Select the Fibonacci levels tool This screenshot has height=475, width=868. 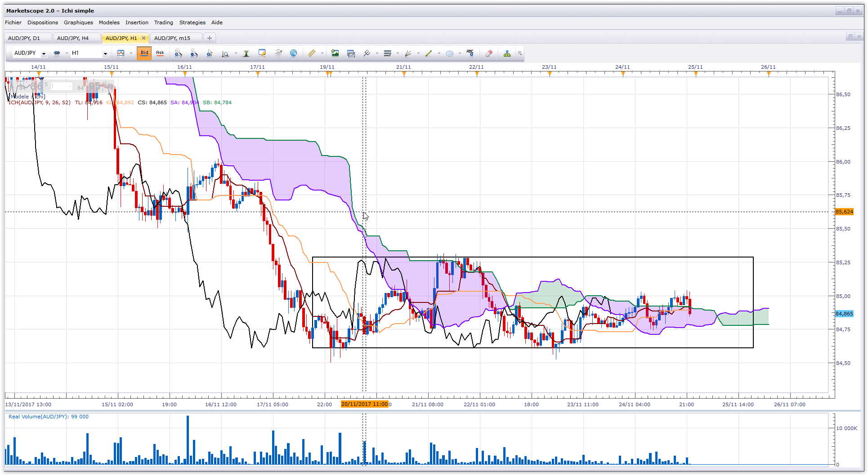[388, 53]
